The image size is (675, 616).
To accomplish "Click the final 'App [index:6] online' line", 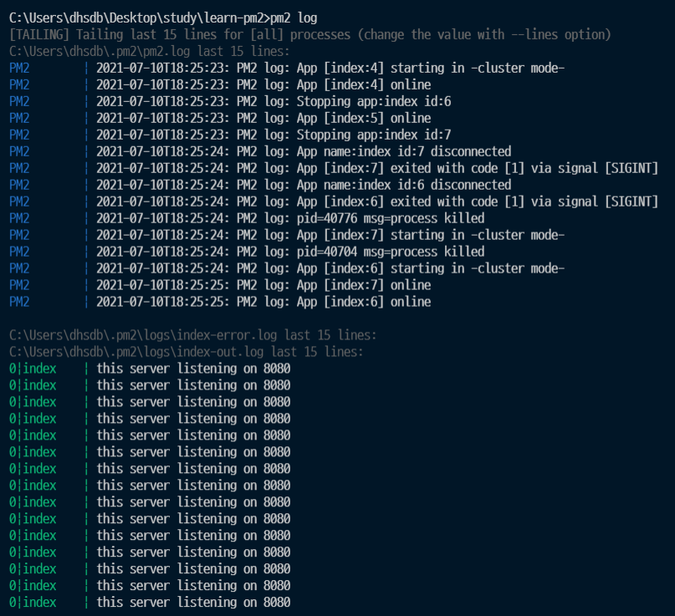I will coord(220,302).
